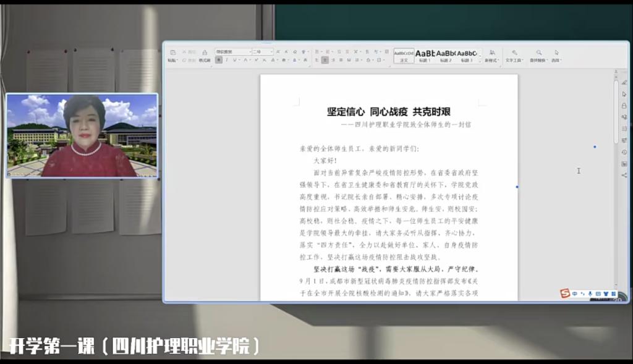This screenshot has width=633, height=364.
Task: Click the Text Tools icon
Action: tap(514, 53)
